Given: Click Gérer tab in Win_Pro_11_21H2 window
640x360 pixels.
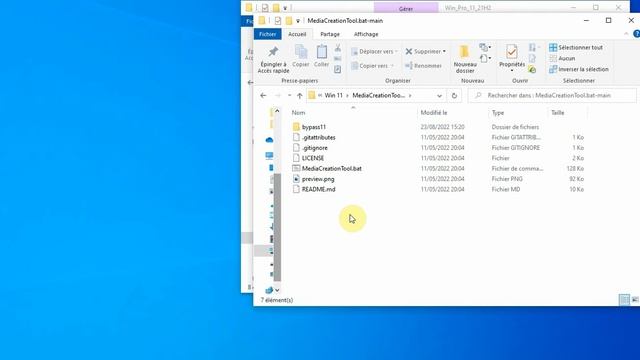Looking at the screenshot, I should point(406,8).
